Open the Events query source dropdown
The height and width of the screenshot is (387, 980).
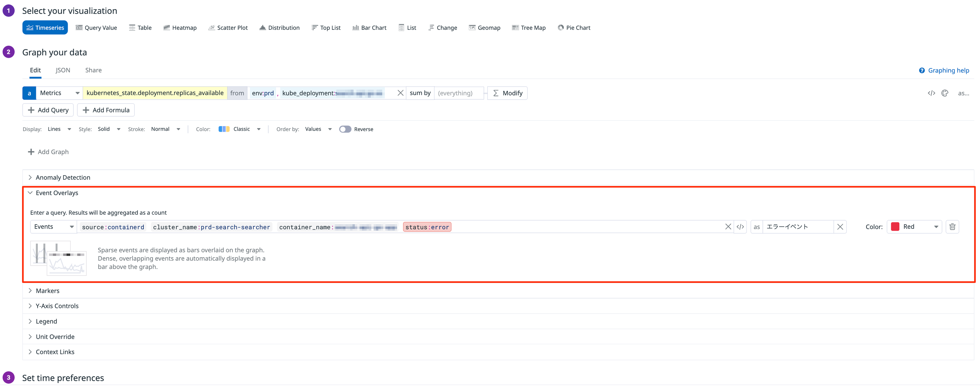[x=53, y=227]
